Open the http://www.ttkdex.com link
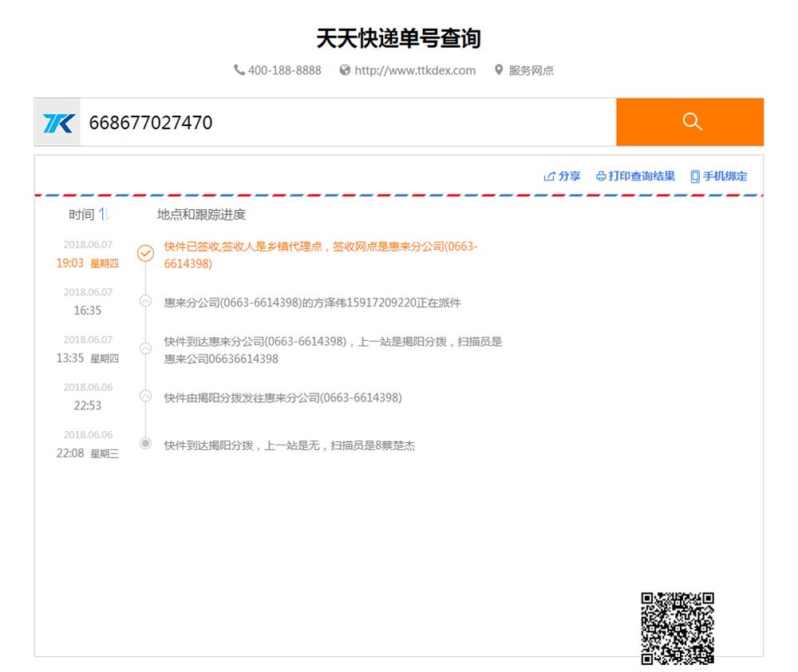This screenshot has width=798, height=672. (x=415, y=70)
